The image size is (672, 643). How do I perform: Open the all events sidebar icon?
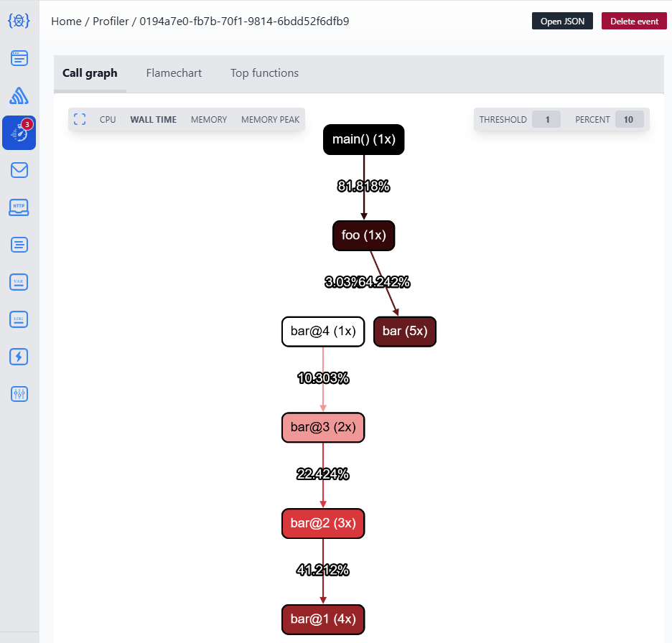point(19,58)
